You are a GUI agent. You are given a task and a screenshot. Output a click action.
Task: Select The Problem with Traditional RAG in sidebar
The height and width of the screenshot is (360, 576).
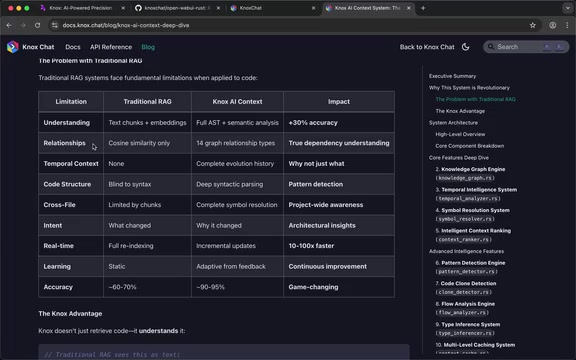pyautogui.click(x=475, y=99)
